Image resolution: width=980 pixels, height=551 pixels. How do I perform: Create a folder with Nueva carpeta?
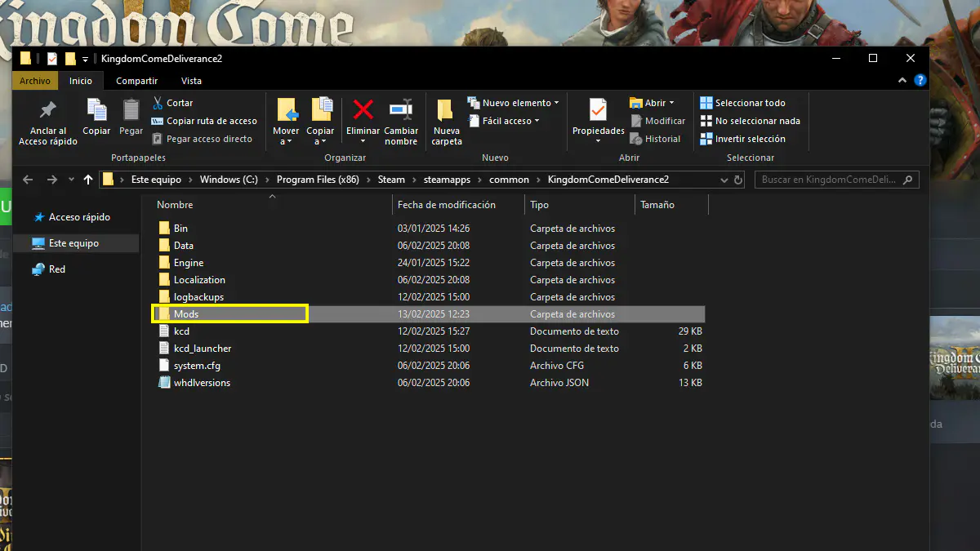coord(447,122)
